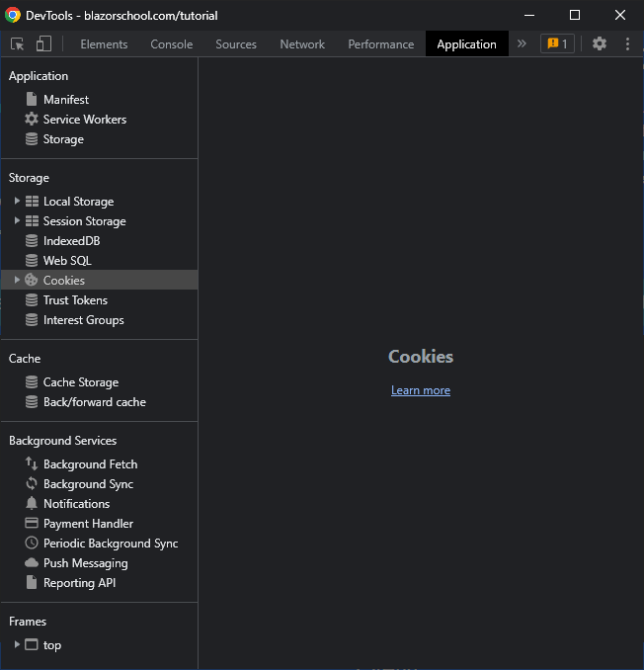Open the three-dot customize DevTools menu

point(627,43)
